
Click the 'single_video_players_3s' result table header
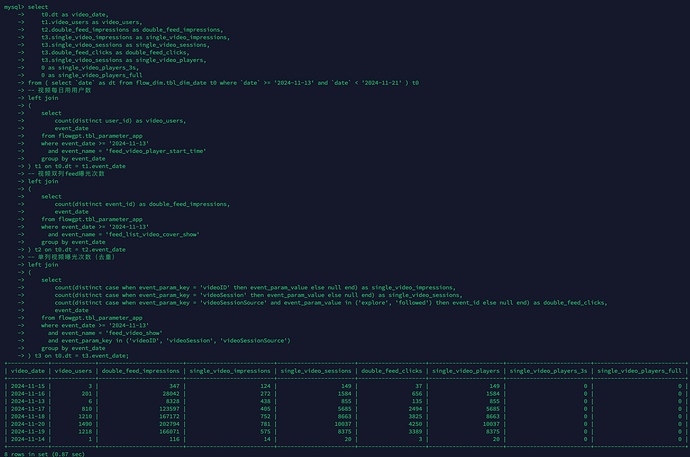[548, 371]
